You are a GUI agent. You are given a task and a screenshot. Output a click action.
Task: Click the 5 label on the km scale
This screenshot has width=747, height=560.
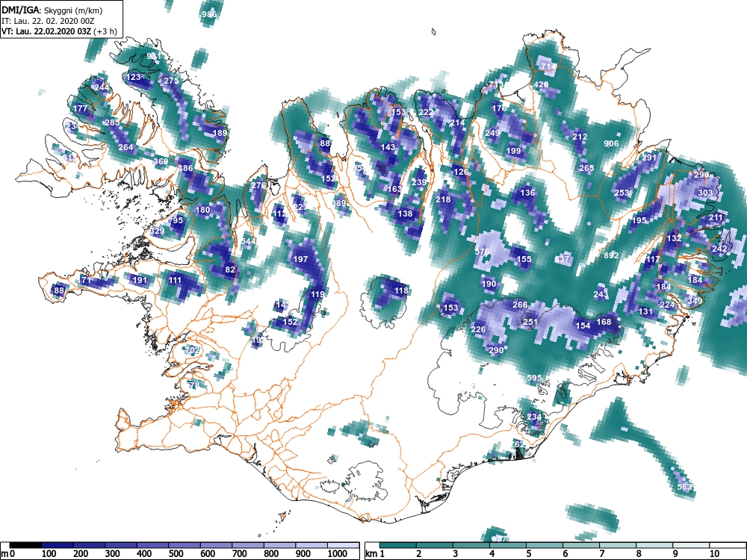click(x=528, y=554)
